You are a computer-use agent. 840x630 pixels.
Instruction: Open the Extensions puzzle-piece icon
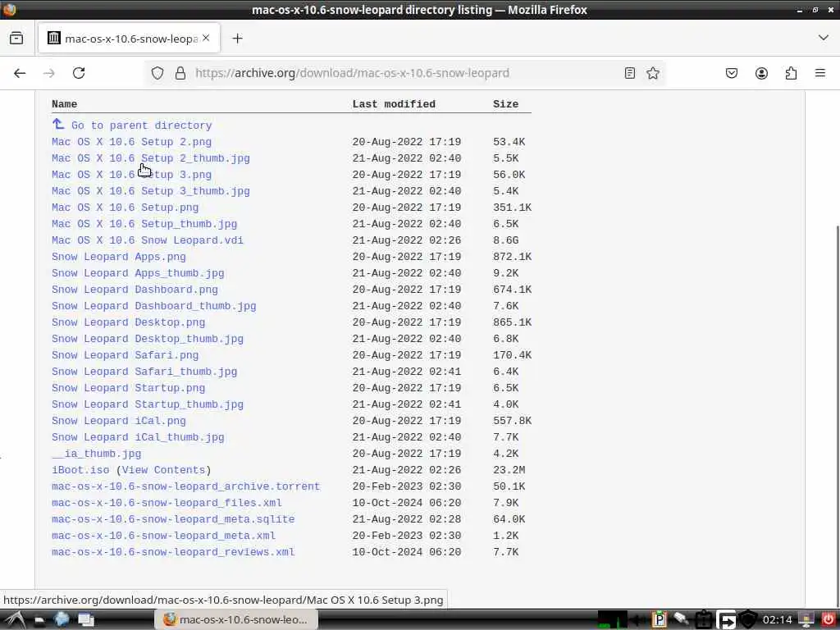[791, 73]
